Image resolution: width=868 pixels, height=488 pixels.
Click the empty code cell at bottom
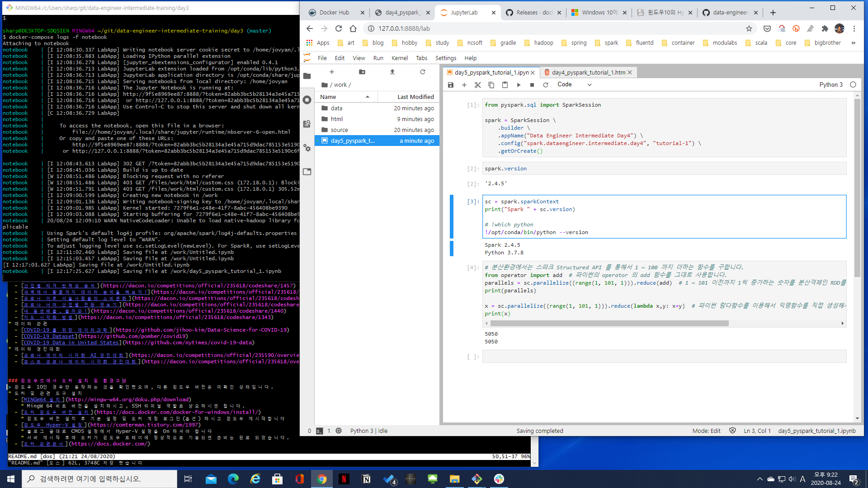(664, 357)
